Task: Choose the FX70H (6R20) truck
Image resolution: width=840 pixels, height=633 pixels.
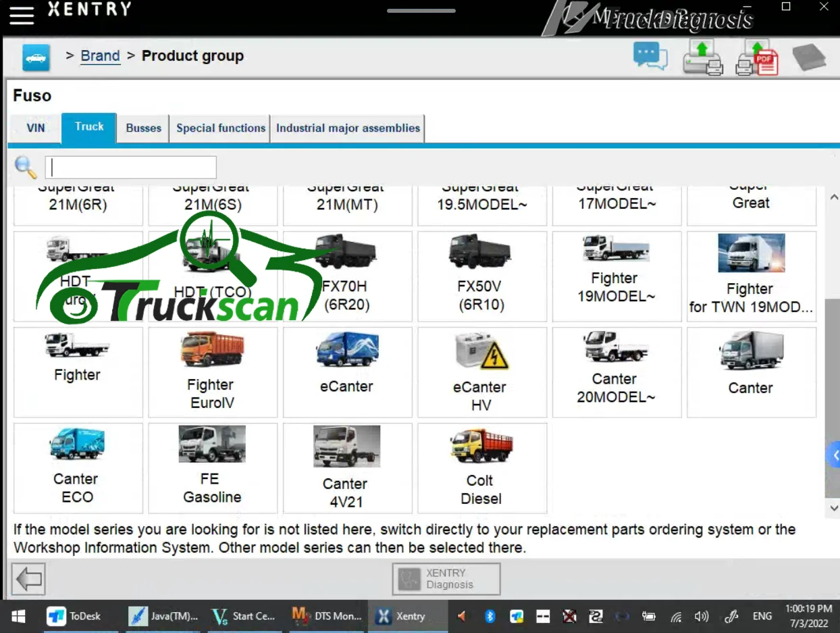Action: click(347, 276)
